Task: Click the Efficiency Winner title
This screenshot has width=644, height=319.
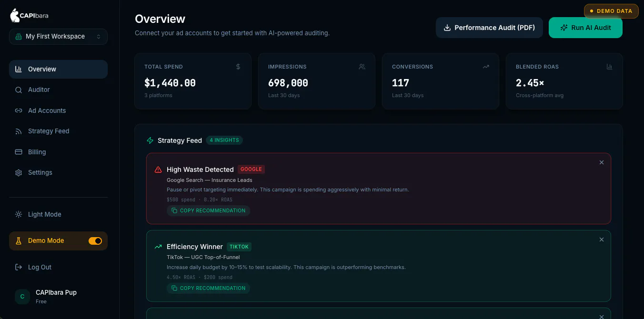Action: (195, 247)
